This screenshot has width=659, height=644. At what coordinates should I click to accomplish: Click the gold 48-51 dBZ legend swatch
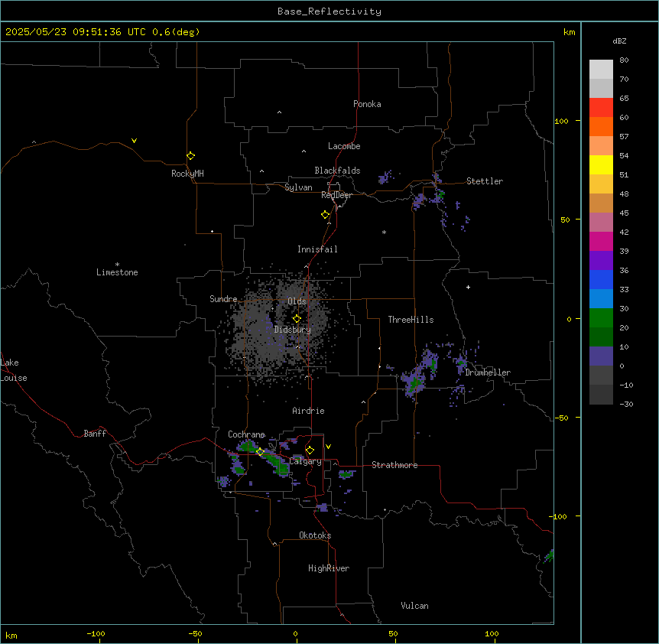tap(601, 184)
